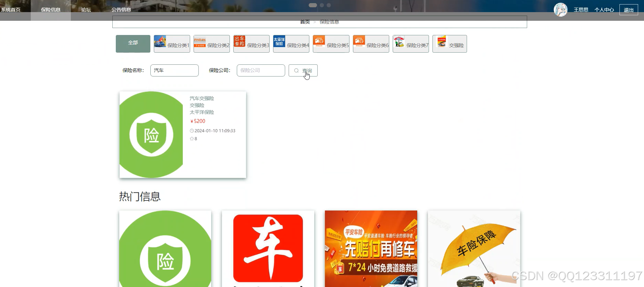644x287 pixels.
Task: Go to 首页 in the breadcrumb
Action: (305, 22)
